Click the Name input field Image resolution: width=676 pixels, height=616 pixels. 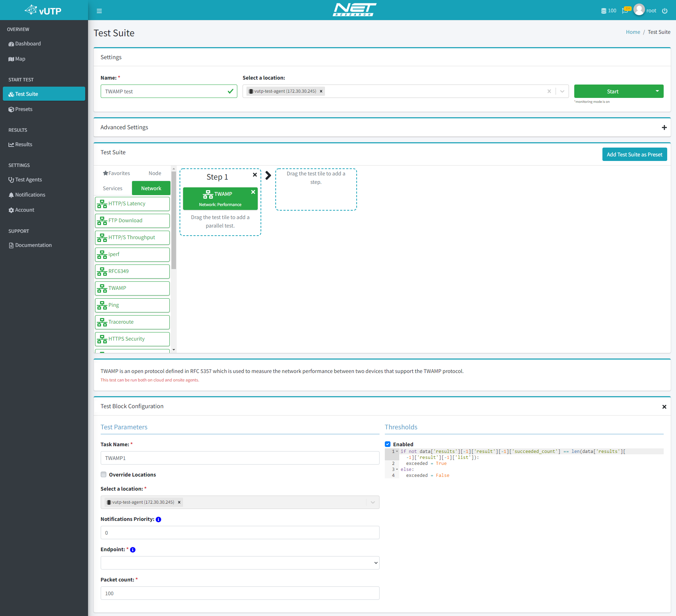coord(169,91)
